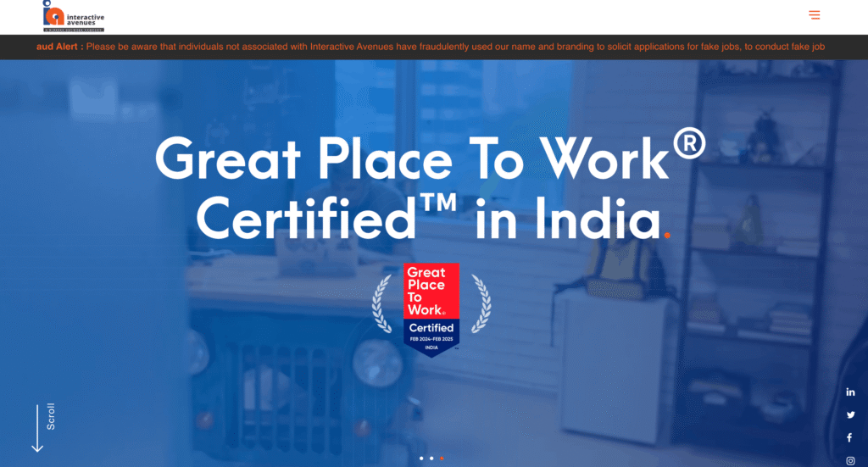Click the "Certified" text on the badge
This screenshot has width=868, height=467.
pos(431,327)
